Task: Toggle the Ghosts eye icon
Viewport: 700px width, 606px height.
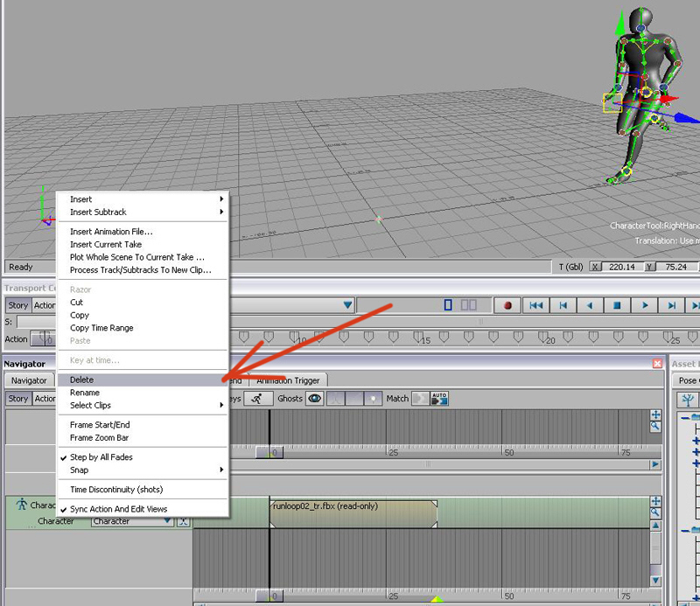Action: (313, 399)
